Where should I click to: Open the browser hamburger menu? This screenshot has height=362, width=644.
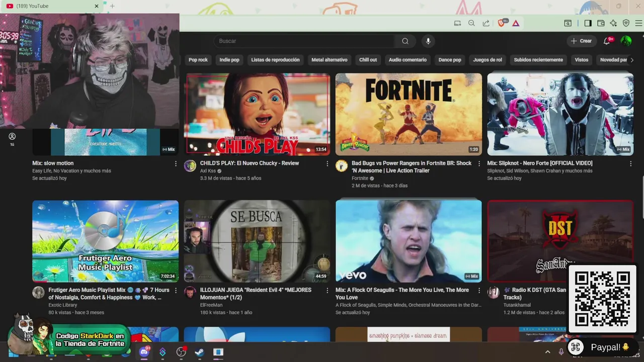[x=638, y=23]
